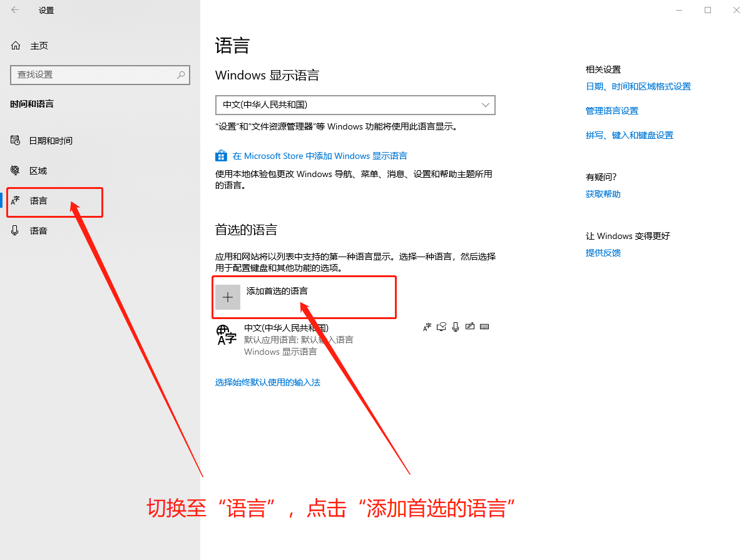Expand the Windows 显示语言 dropdown
751x560 pixels.
[x=355, y=105]
